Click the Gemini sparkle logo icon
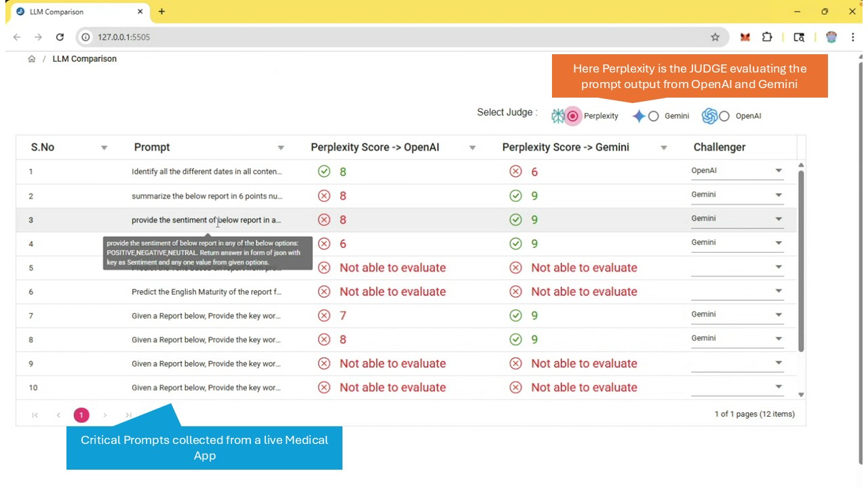 [x=639, y=116]
